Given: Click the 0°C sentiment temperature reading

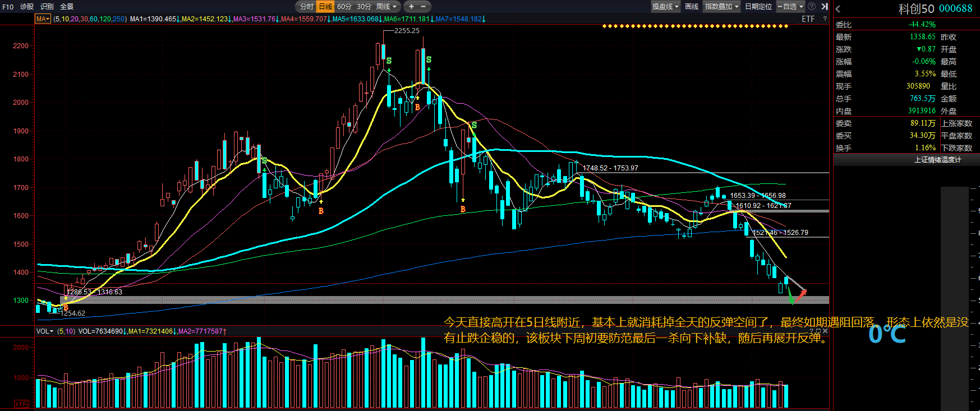Looking at the screenshot, I should coord(887,335).
